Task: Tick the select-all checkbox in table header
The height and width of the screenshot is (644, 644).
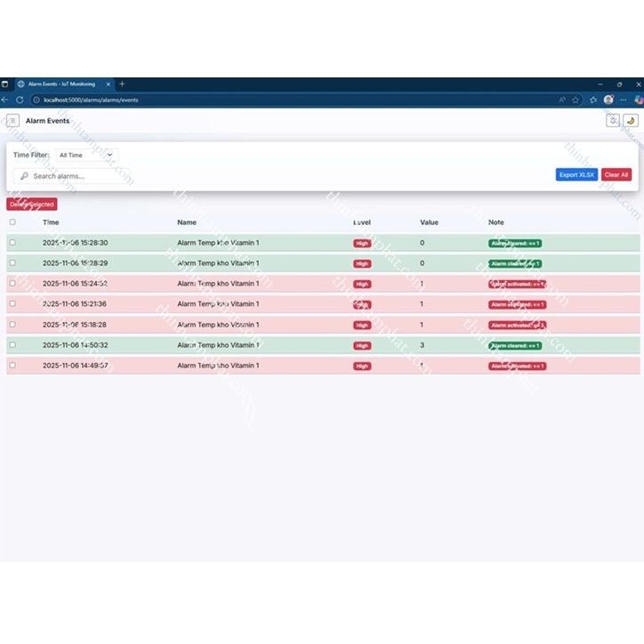Action: [x=12, y=222]
